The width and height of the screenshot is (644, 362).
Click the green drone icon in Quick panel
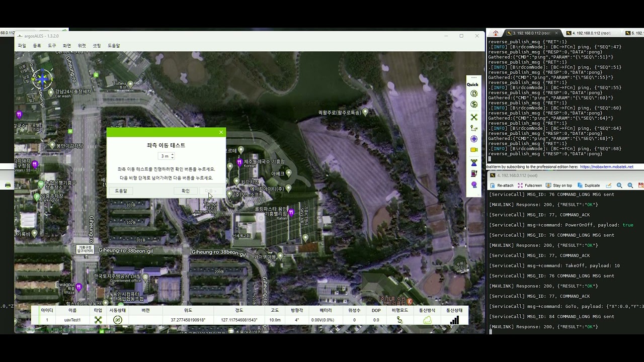click(473, 117)
